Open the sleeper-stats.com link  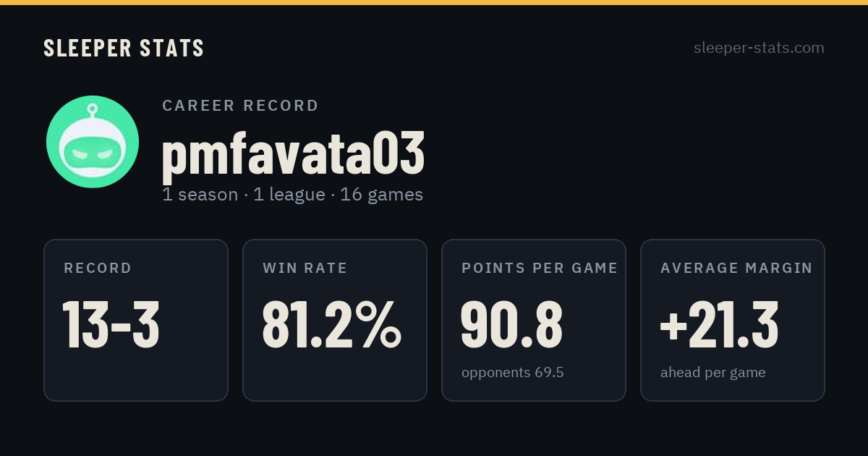759,48
